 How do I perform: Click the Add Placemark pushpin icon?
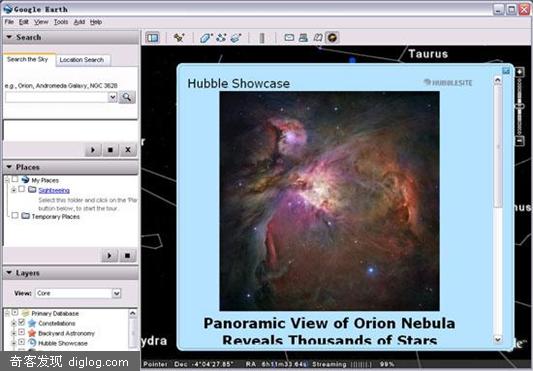click(x=179, y=37)
